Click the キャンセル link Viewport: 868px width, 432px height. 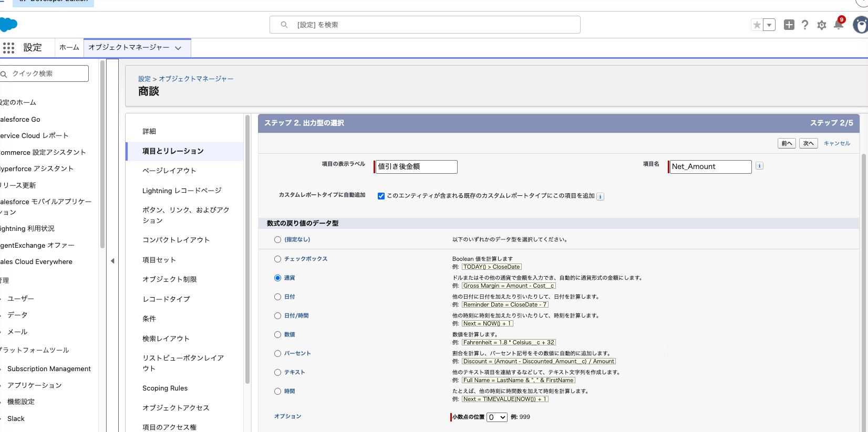(x=837, y=143)
